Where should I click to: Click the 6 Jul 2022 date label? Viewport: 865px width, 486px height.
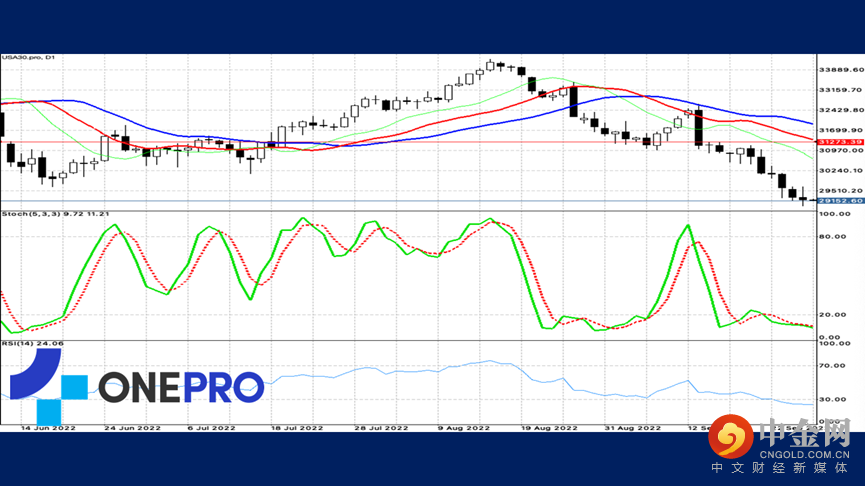[x=211, y=428]
